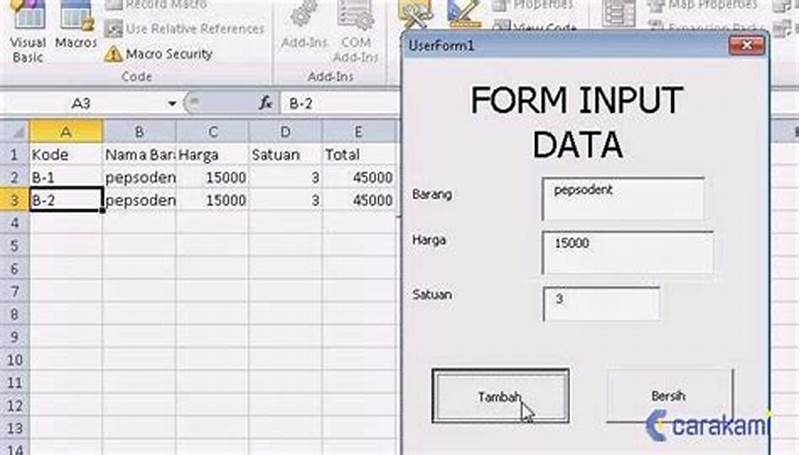Toggle Use Relative References

184,29
